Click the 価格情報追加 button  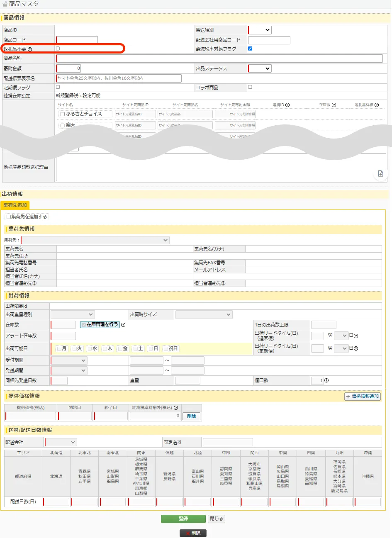click(362, 396)
